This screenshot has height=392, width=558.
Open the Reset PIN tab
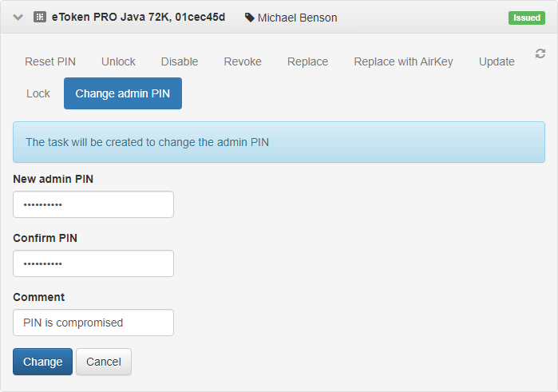pos(50,61)
